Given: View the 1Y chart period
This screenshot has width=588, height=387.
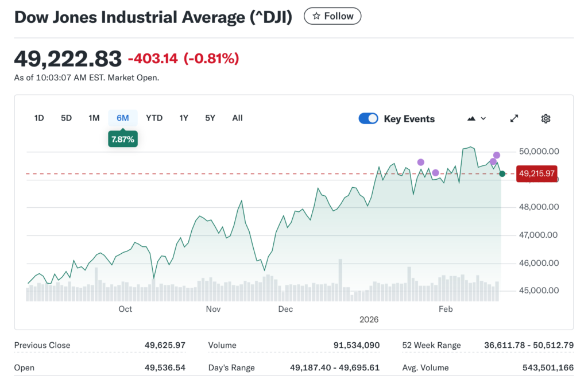Looking at the screenshot, I should pos(184,118).
